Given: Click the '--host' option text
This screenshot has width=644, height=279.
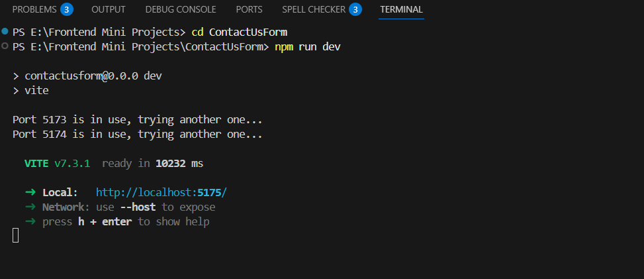Looking at the screenshot, I should [138, 207].
